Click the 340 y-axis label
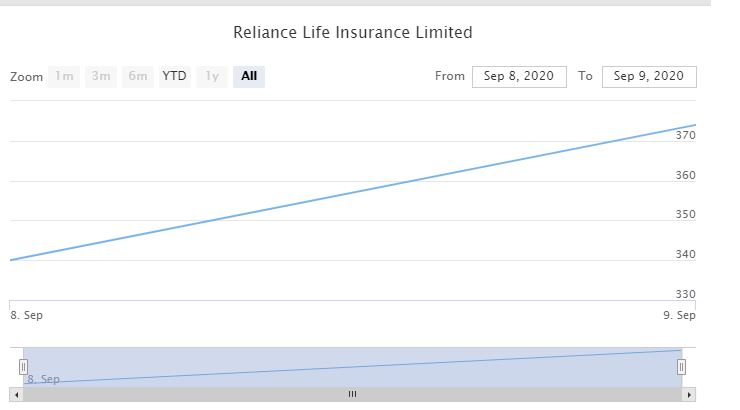The image size is (740, 410). click(685, 254)
